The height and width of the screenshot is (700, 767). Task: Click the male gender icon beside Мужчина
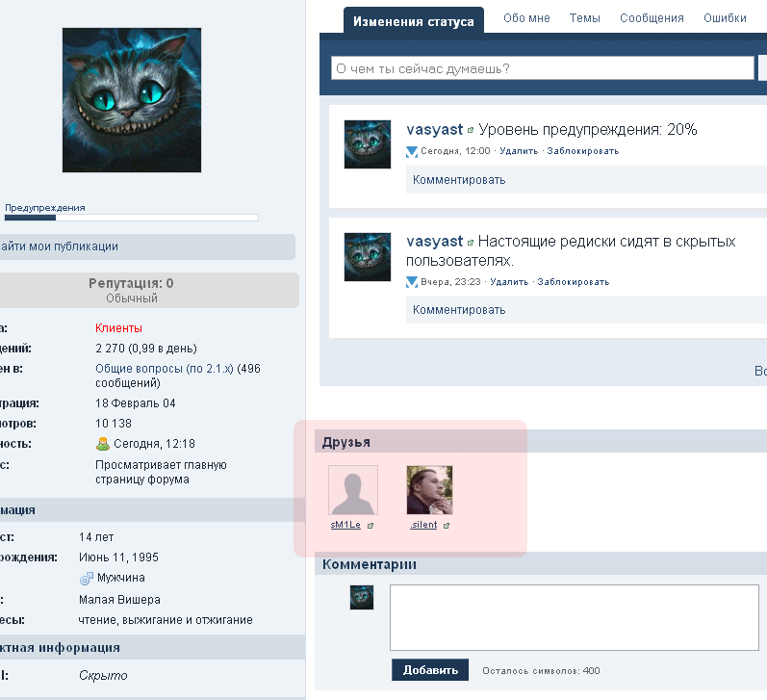(x=87, y=578)
